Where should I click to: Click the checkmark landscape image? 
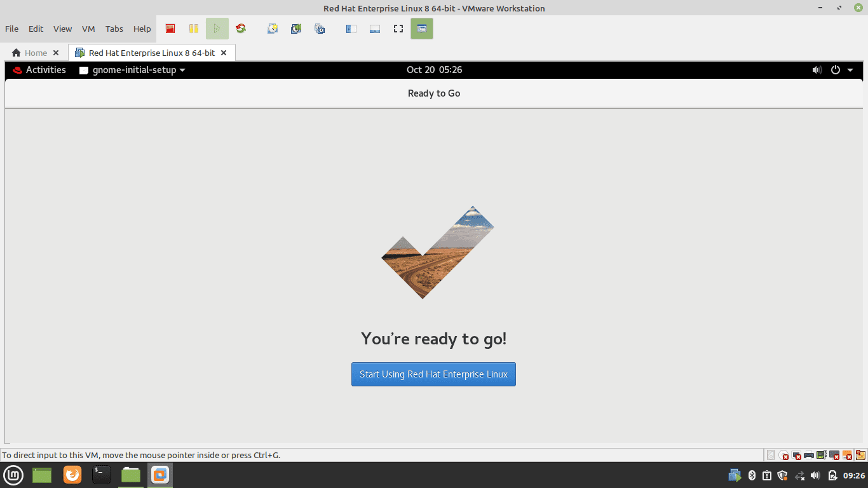tap(437, 252)
